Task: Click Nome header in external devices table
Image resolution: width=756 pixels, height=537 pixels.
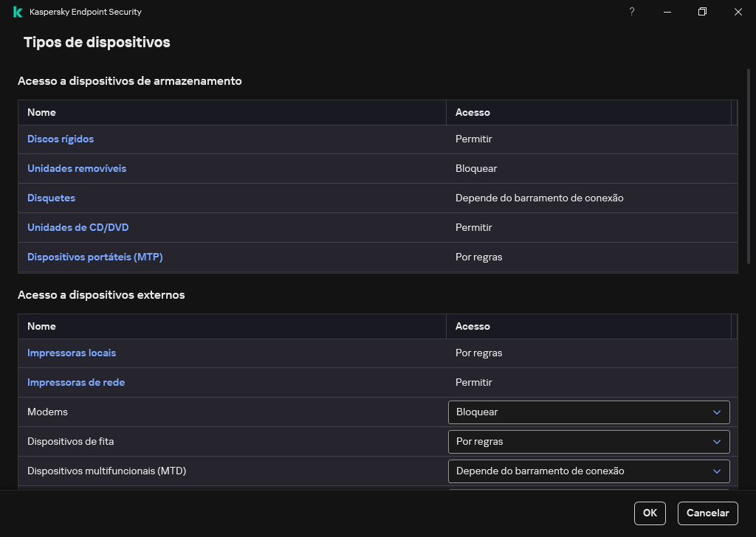Action: [x=41, y=326]
